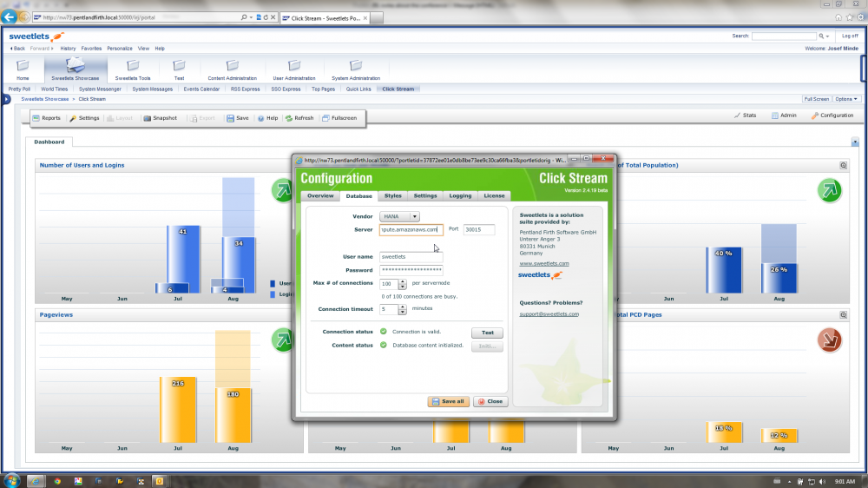This screenshot has height=488, width=868.
Task: Click the green trend arrow on Total Population chart
Action: [x=829, y=190]
